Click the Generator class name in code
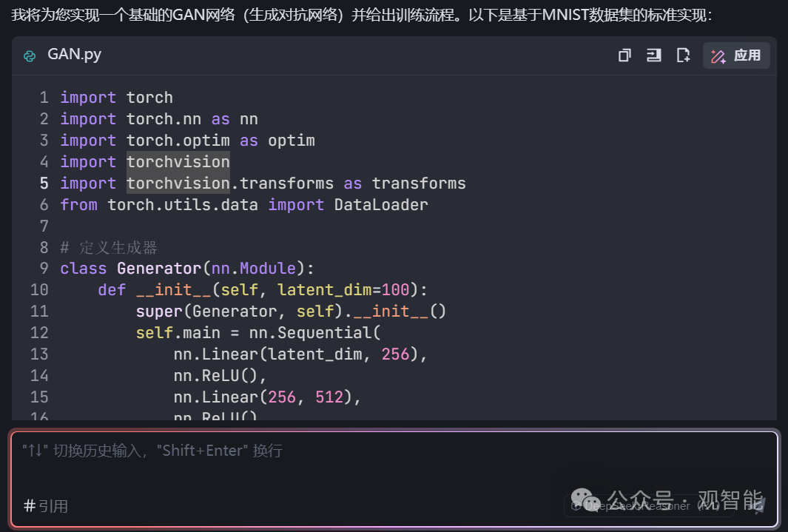788x532 pixels. click(158, 268)
